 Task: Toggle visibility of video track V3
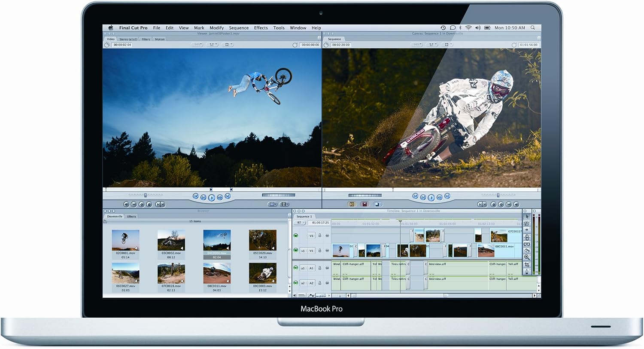[296, 236]
